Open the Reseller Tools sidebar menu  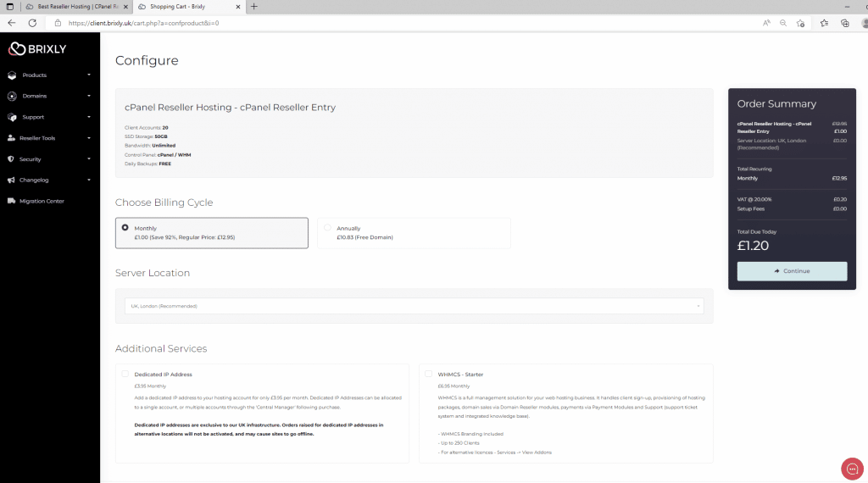click(x=50, y=138)
